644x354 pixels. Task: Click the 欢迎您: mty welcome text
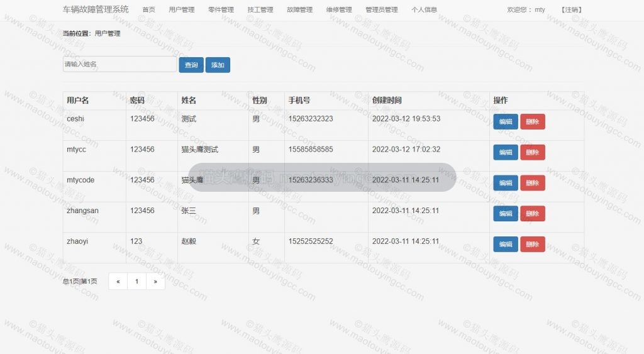point(526,9)
